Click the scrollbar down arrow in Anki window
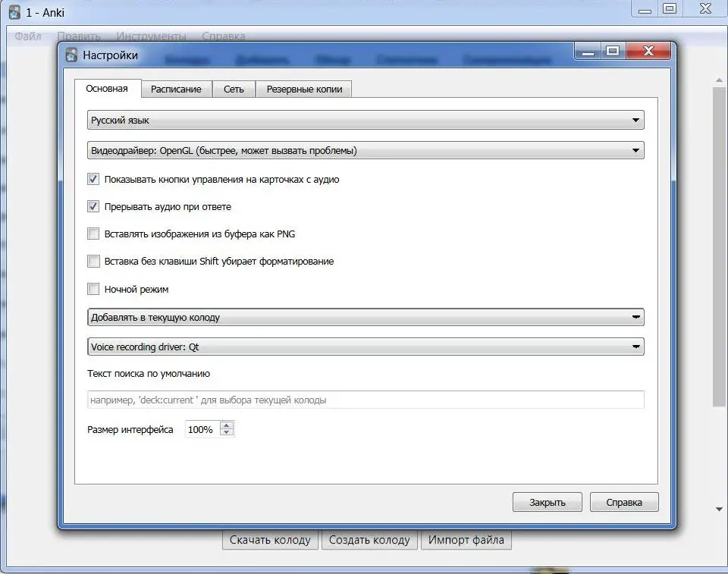This screenshot has height=574, width=728. pyautogui.click(x=719, y=509)
